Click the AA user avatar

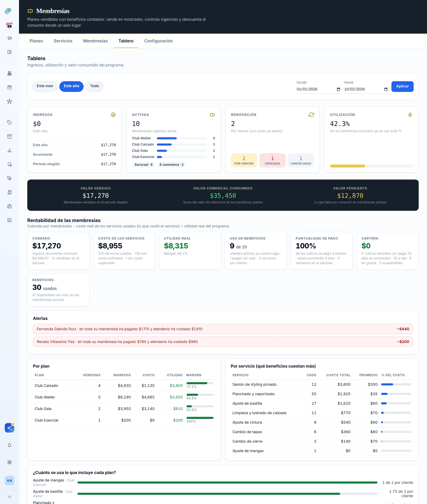click(9, 481)
